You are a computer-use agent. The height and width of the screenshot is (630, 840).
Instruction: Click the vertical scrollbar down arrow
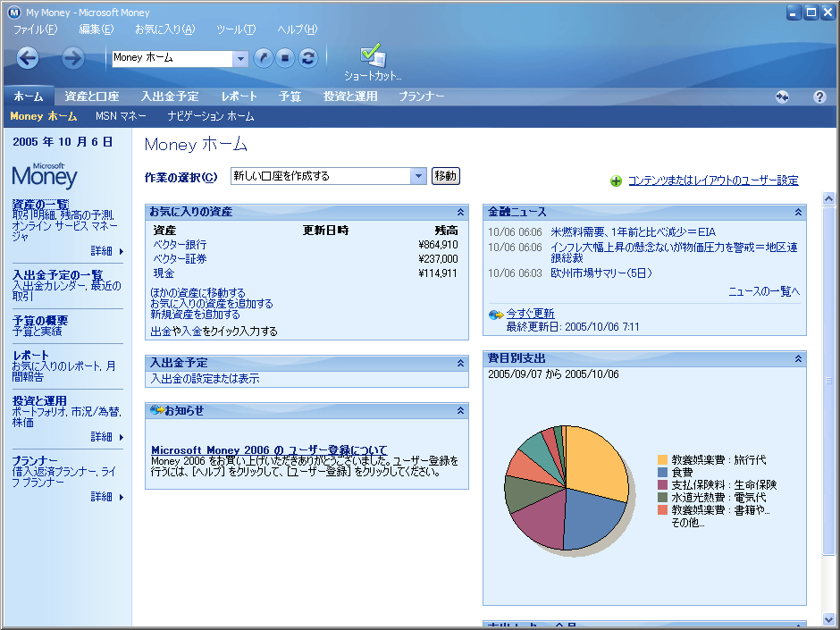(x=828, y=618)
